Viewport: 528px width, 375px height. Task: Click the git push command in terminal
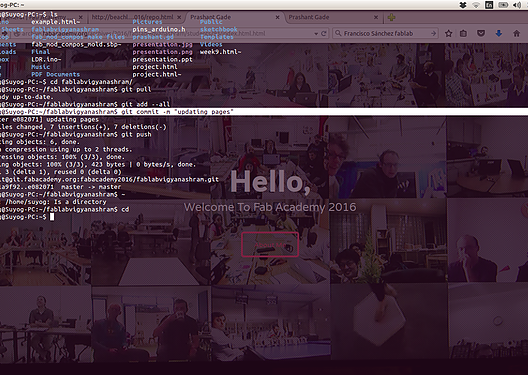point(136,134)
